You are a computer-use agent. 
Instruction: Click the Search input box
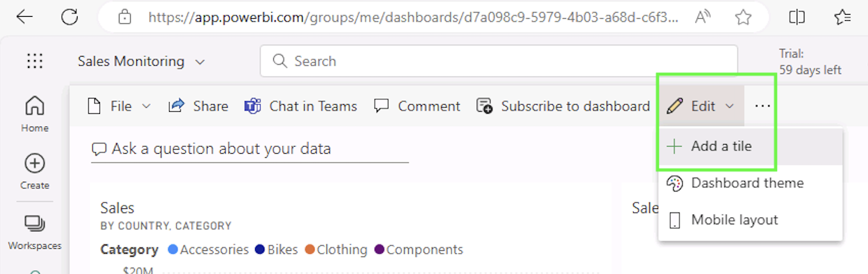coord(498,61)
